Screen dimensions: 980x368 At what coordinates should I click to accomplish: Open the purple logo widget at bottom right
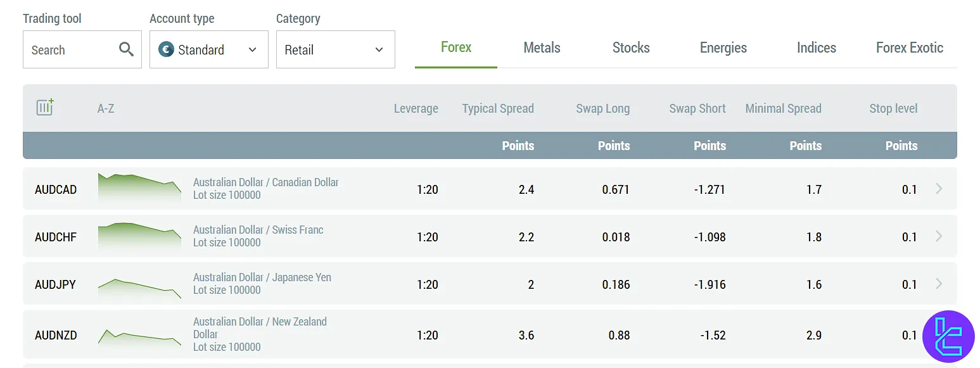[x=948, y=336]
